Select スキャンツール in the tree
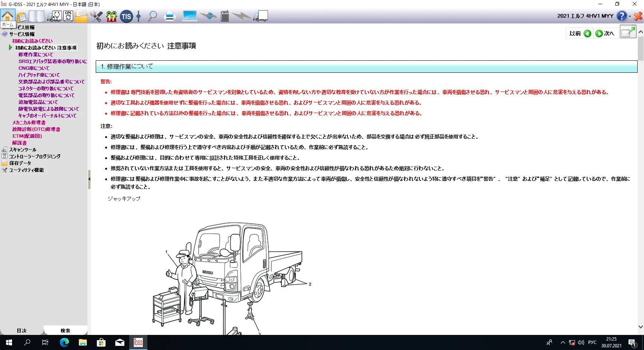644x350 pixels. (x=23, y=149)
